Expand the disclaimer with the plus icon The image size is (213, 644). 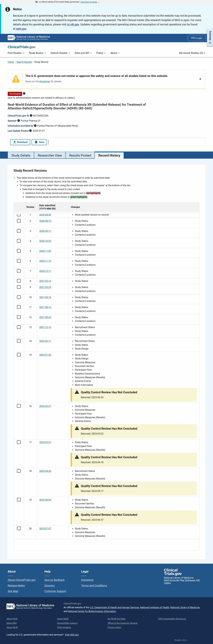pos(200,79)
